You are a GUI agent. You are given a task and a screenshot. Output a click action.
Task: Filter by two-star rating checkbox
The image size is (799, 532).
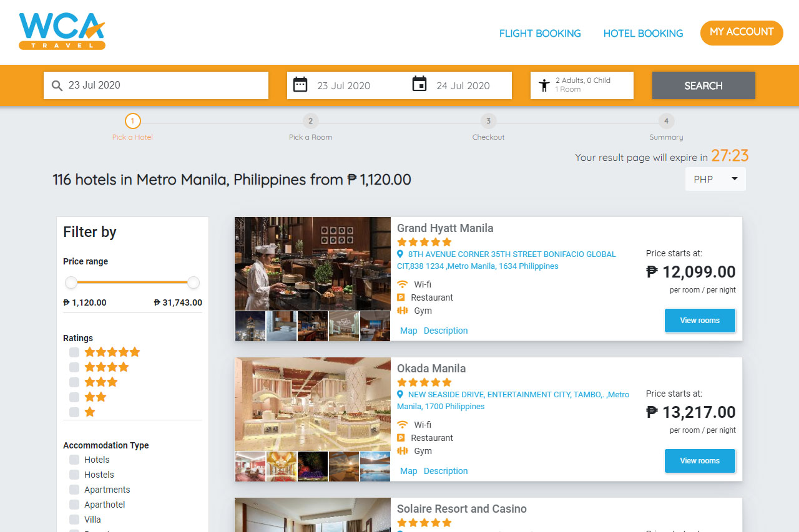coord(74,397)
